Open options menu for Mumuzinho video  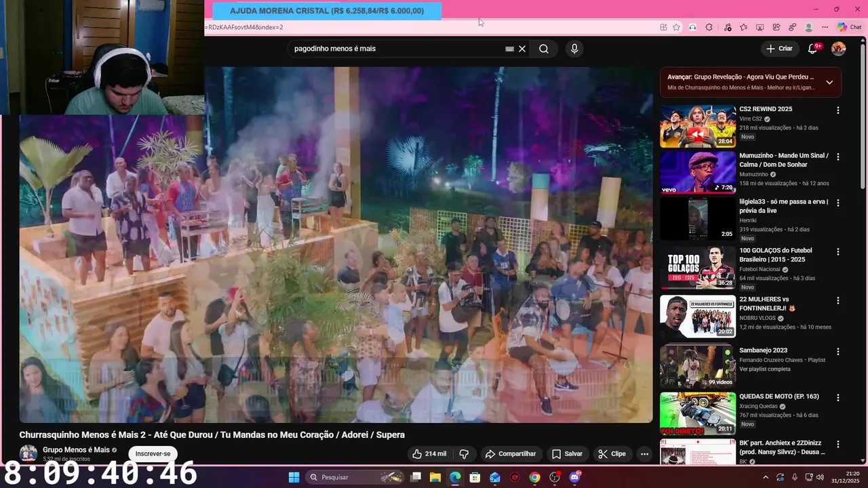838,157
